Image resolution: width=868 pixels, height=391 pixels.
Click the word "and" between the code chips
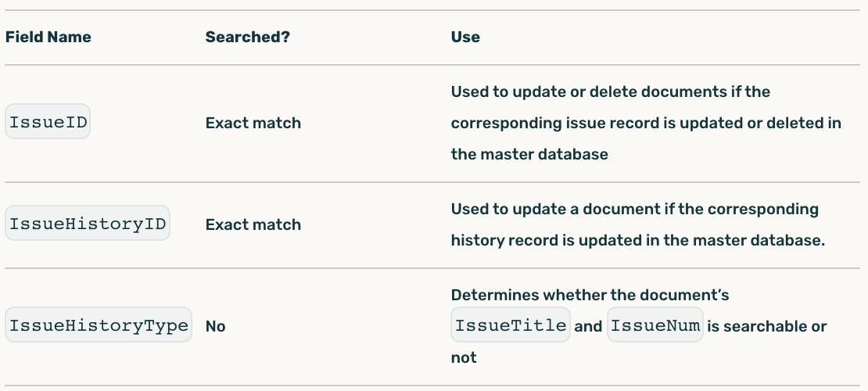coord(588,327)
